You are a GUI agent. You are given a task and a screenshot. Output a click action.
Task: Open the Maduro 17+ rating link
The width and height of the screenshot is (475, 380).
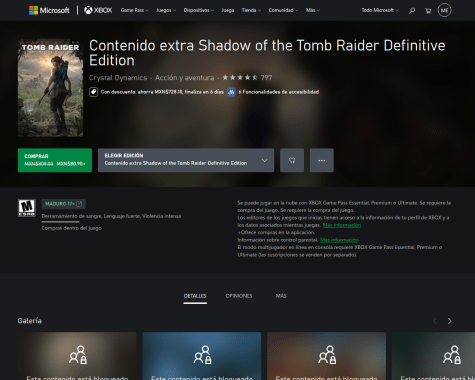coord(63,204)
